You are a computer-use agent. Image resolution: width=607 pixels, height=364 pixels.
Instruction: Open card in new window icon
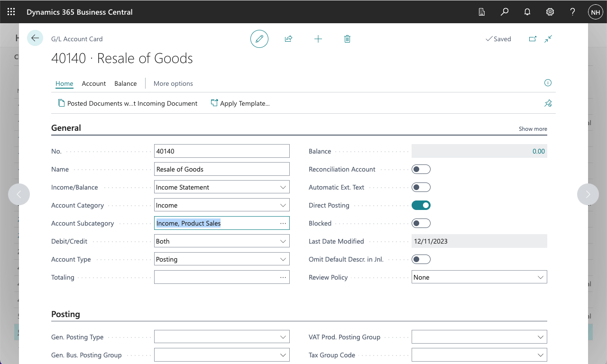pyautogui.click(x=533, y=39)
